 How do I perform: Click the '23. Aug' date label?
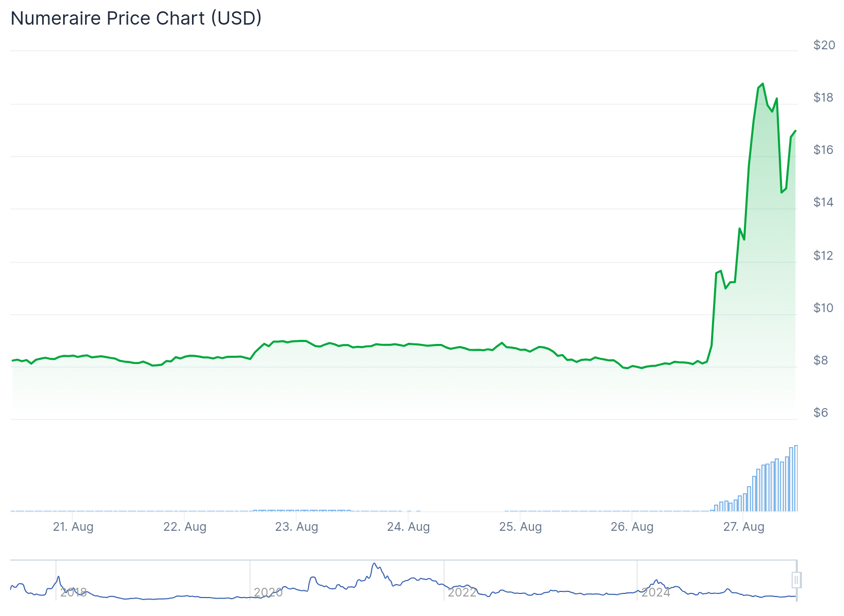[297, 527]
